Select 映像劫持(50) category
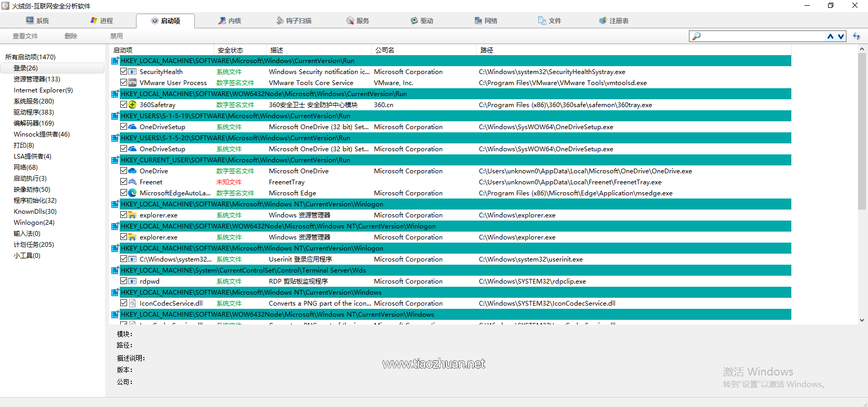The height and width of the screenshot is (407, 868). 32,189
